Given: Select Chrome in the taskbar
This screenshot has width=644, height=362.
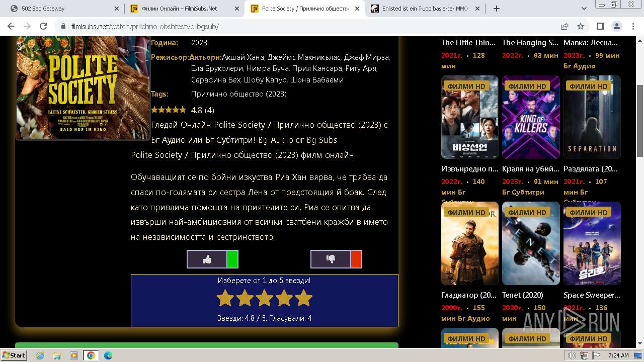Looking at the screenshot, I should [91, 355].
